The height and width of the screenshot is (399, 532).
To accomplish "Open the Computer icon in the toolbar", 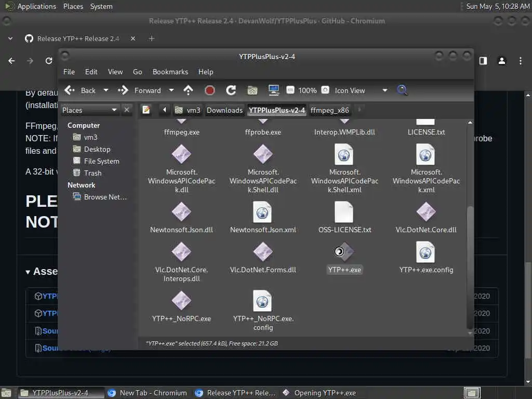I will pos(274,90).
